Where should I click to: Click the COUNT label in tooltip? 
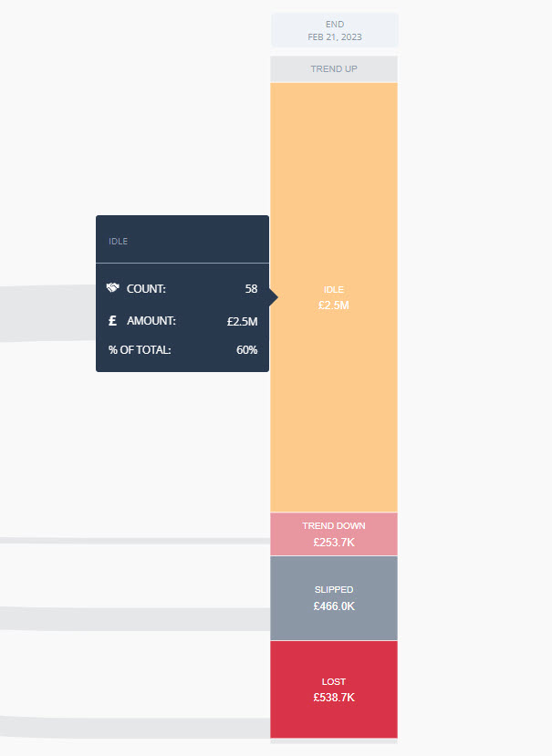146,289
